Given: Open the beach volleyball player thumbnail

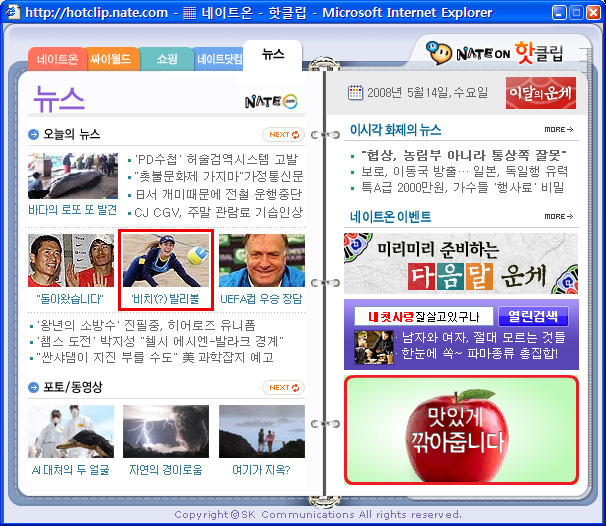Looking at the screenshot, I should tap(166, 260).
